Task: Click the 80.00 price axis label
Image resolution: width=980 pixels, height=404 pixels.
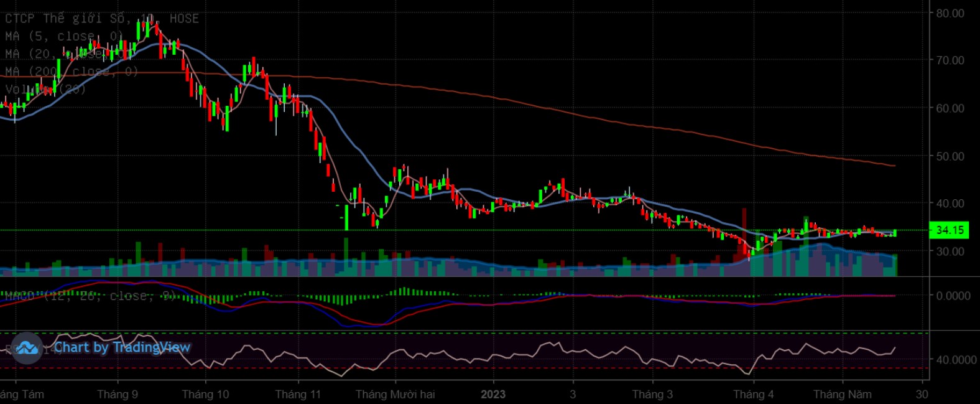Action: click(950, 13)
